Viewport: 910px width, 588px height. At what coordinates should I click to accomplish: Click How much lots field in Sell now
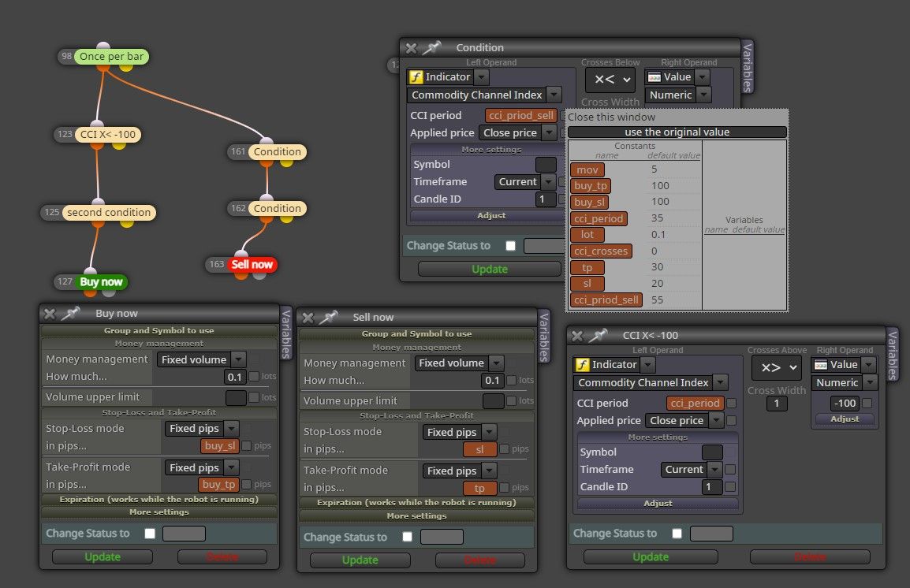click(493, 381)
